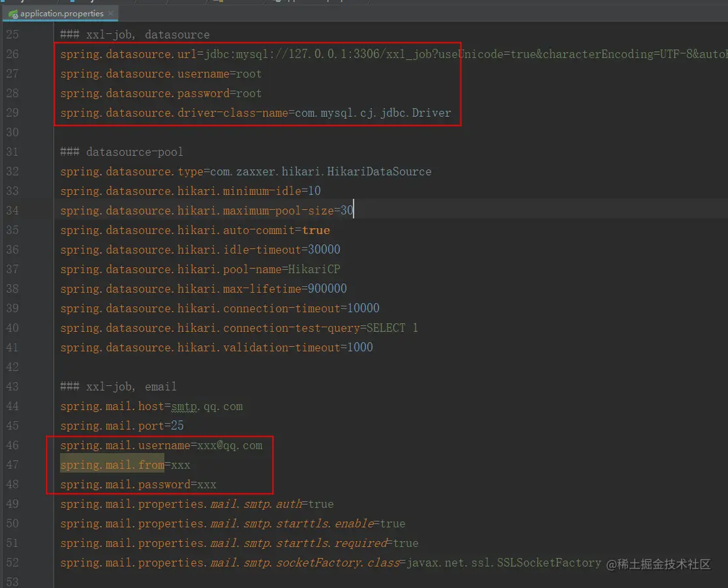Click the highlighted spring.mail.from=xxx line

(125, 465)
